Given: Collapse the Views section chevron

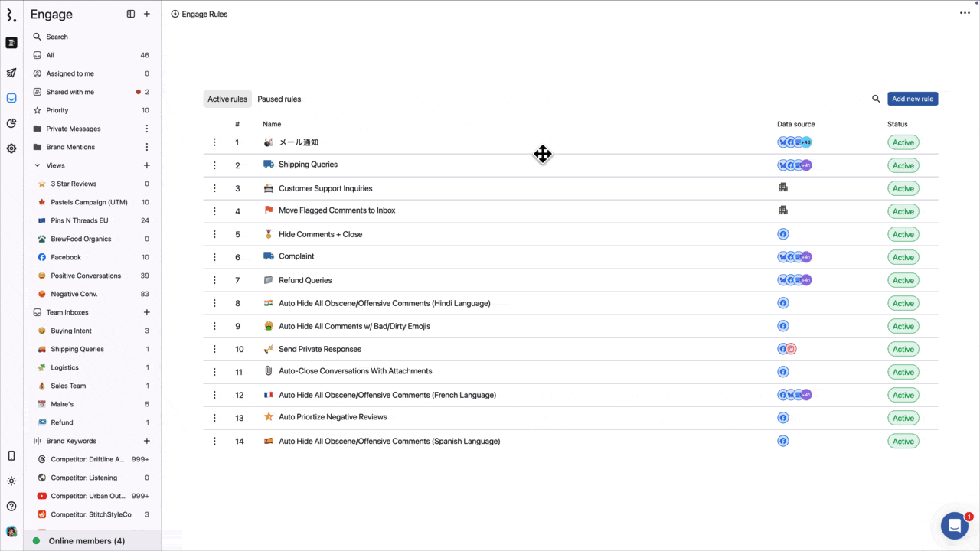Looking at the screenshot, I should tap(38, 165).
